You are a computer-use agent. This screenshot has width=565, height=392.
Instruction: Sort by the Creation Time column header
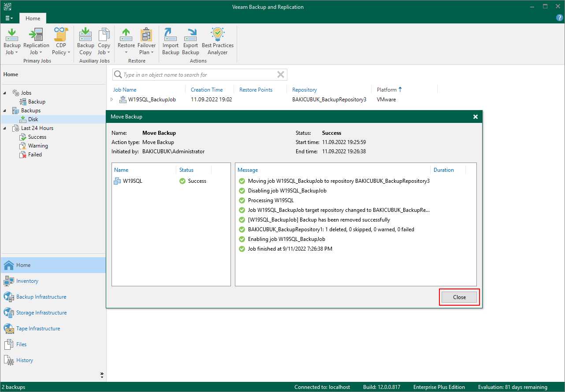pos(207,90)
